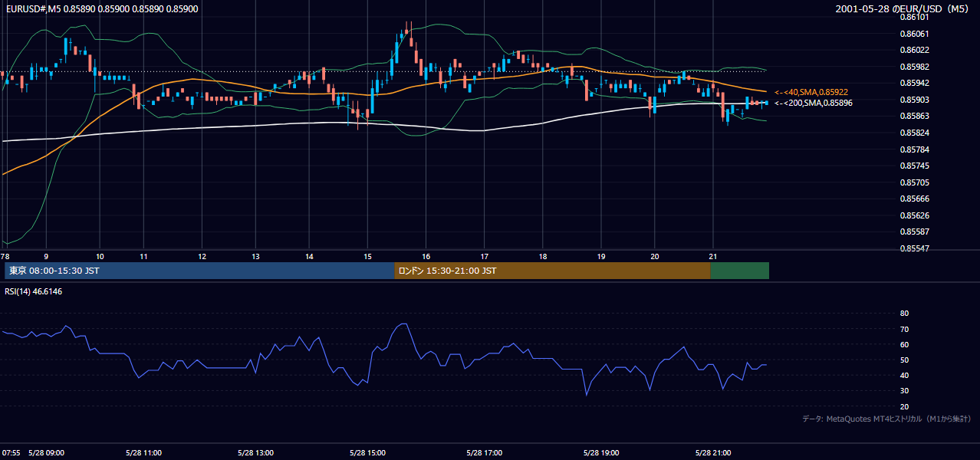Screen dimensions: 980x460
Task: Click price axis label 0.85547
Action: [x=914, y=248]
